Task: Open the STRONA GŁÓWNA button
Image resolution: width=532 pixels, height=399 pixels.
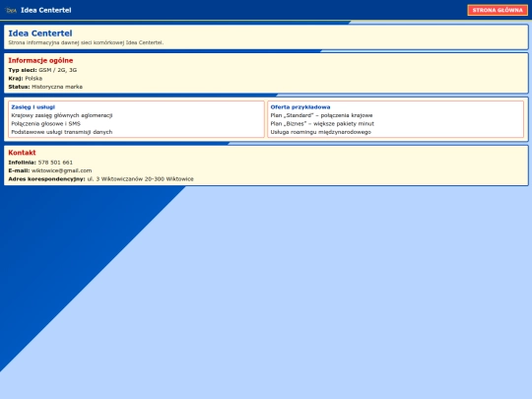Action: click(x=498, y=10)
